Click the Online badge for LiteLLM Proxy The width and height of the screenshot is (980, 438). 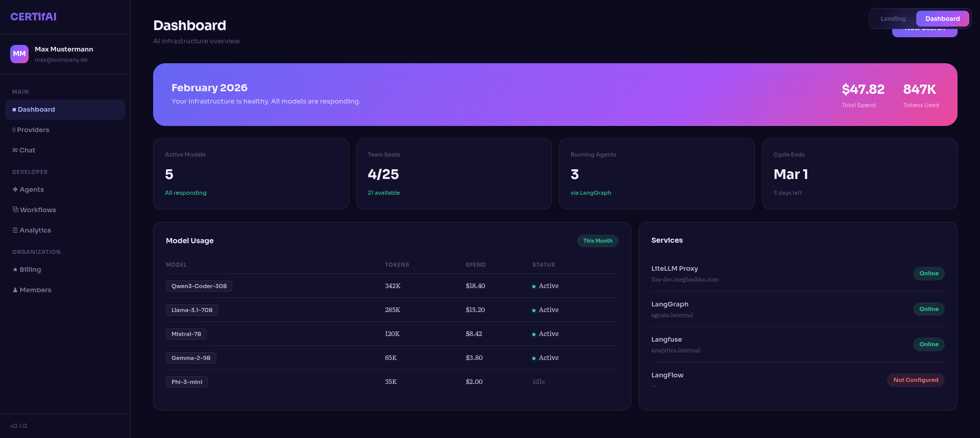click(x=928, y=273)
